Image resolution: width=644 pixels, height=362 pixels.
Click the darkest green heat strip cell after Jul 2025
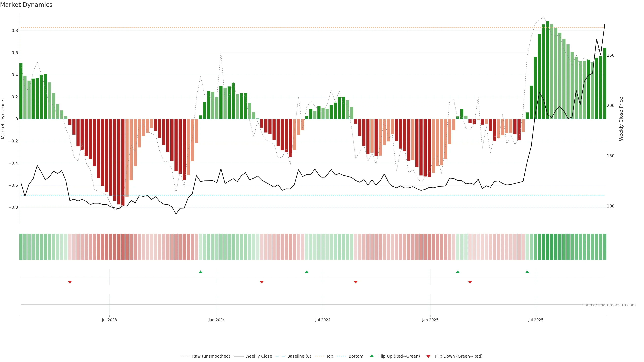[x=548, y=247]
